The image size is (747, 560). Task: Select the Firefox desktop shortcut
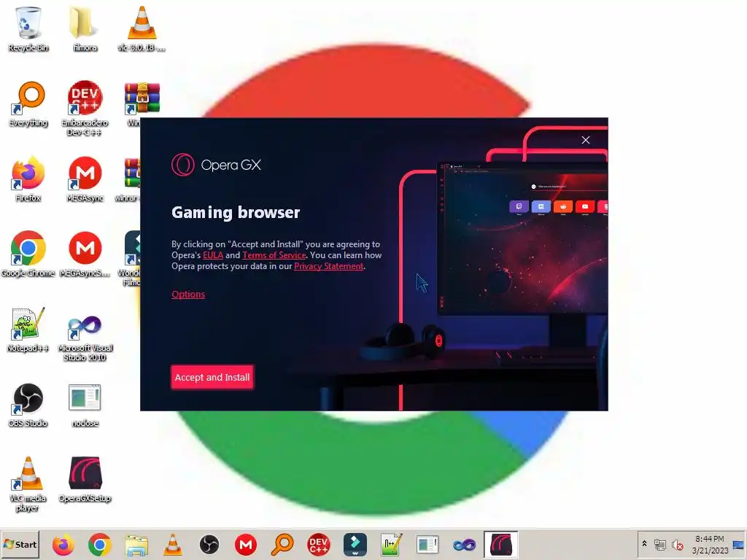coord(28,179)
